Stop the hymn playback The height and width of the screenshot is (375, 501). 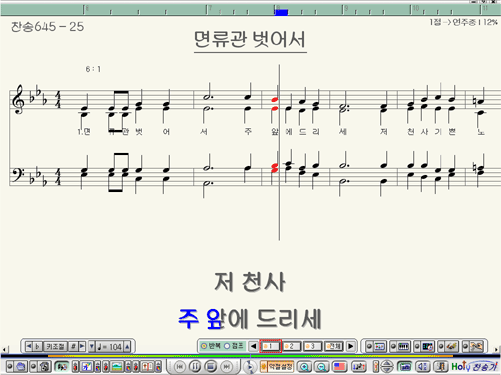(211, 367)
